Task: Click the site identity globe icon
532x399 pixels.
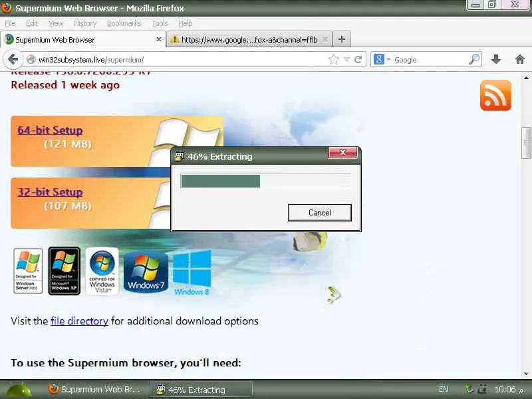Action: coord(31,60)
